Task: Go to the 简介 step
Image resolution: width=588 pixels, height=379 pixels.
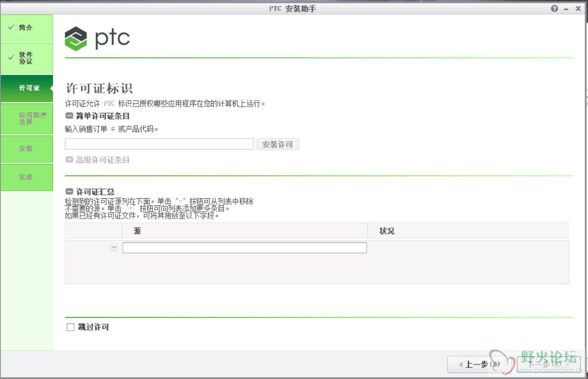Action: click(x=27, y=28)
